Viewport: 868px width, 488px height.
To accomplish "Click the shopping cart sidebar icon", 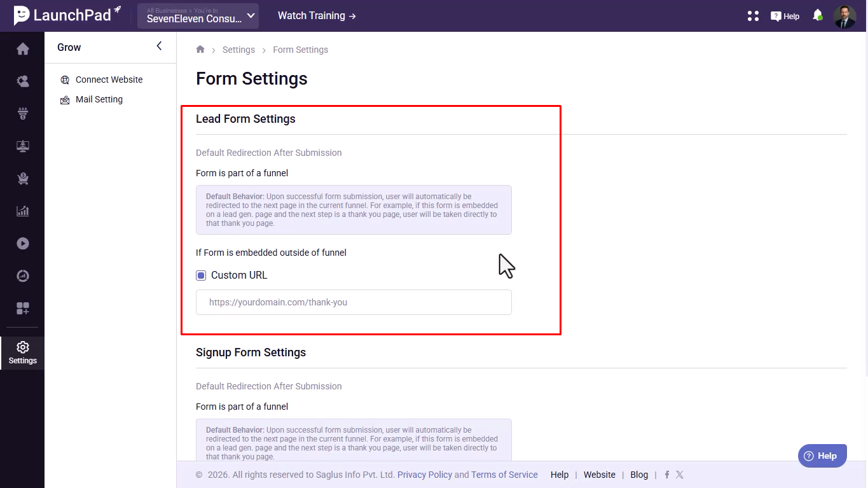I will coord(23,179).
